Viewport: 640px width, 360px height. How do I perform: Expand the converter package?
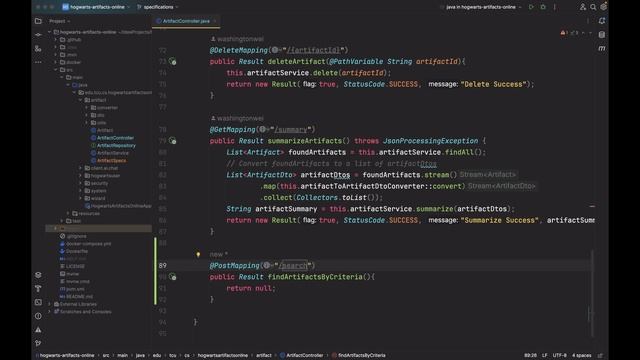point(87,108)
